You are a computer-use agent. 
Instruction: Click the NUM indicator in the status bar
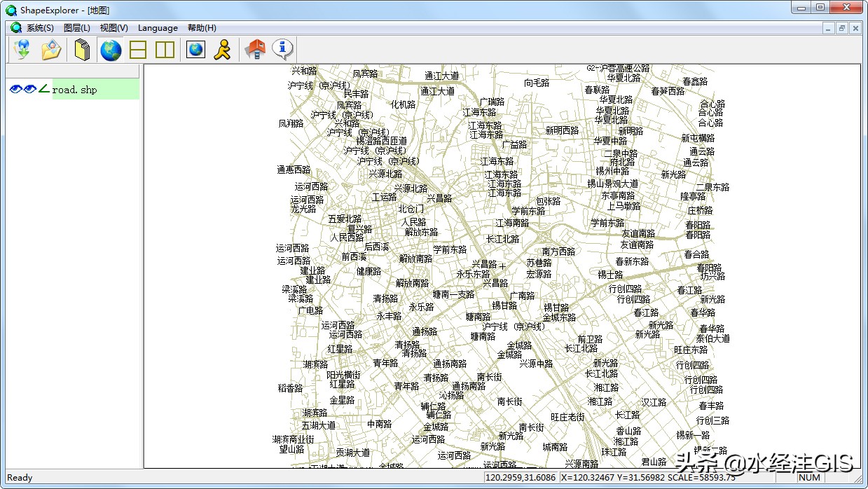click(809, 477)
